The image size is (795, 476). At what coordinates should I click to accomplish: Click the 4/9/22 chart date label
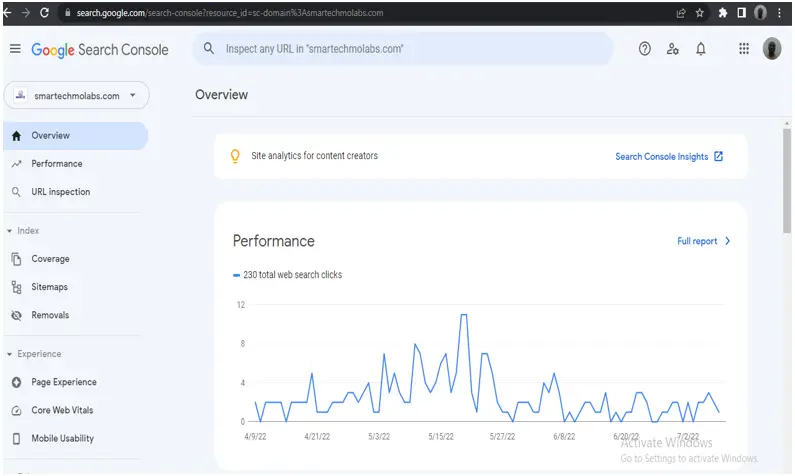(x=255, y=436)
